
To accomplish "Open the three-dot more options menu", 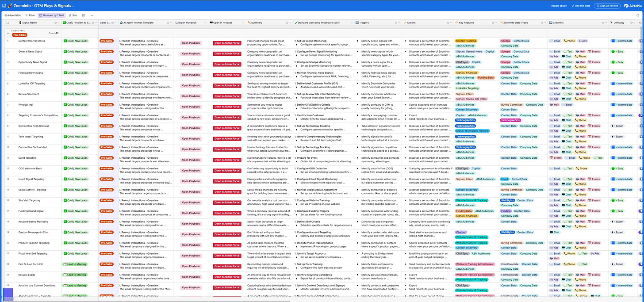I will (x=92, y=15).
